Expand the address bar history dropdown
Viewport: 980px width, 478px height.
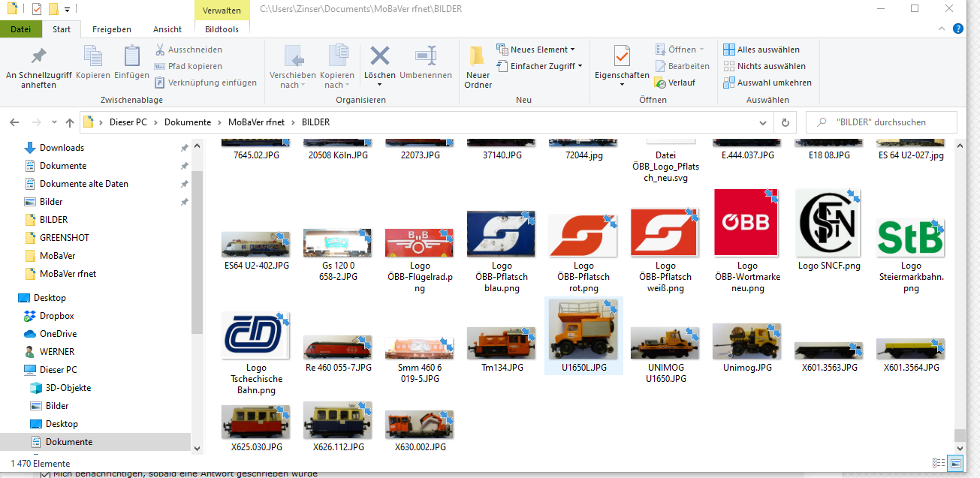click(763, 122)
